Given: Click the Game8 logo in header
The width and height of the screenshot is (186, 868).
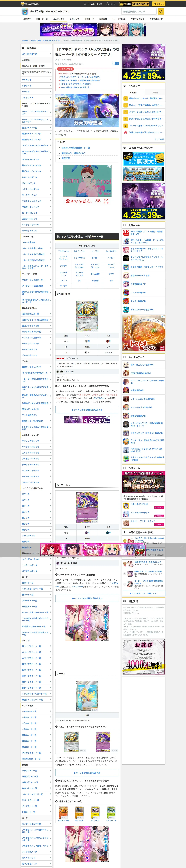Looking at the screenshot, I should click(30, 4).
